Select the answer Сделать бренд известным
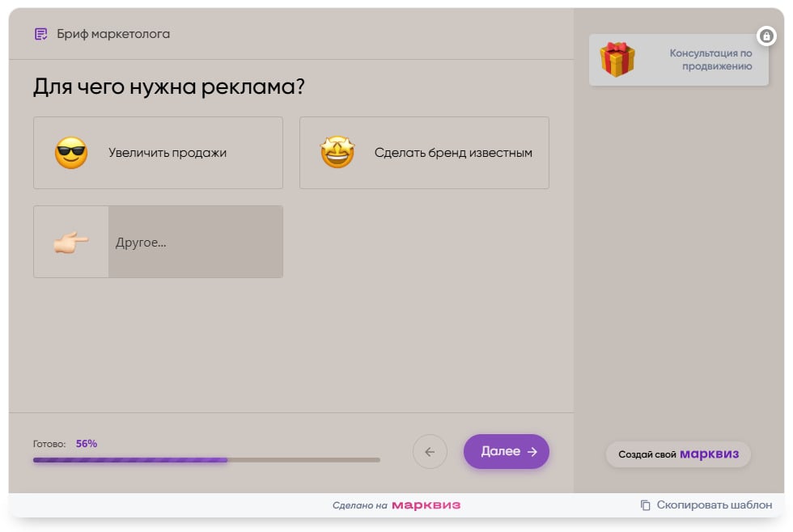 coord(424,152)
